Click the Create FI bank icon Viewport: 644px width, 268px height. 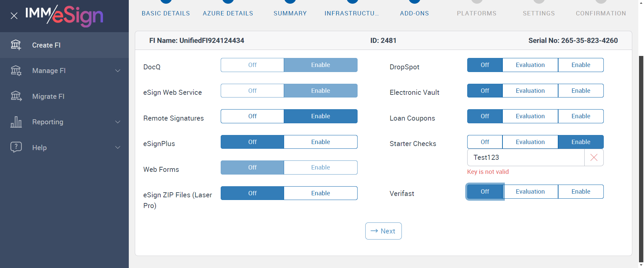pyautogui.click(x=16, y=45)
